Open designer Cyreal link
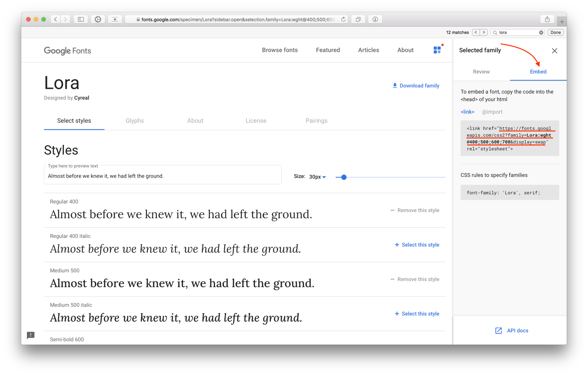The image size is (588, 375). pyautogui.click(x=82, y=98)
